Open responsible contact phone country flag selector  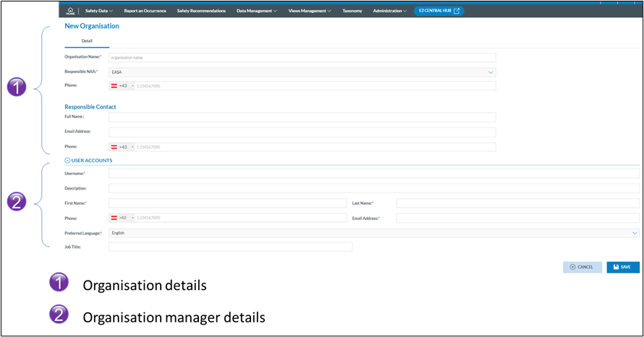[122, 147]
